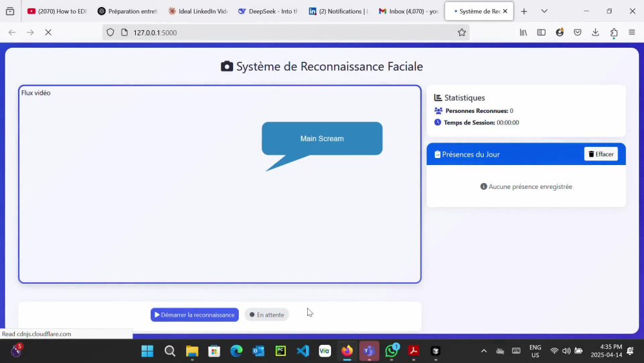Screen dimensions: 644x363
Task: Close the Système de Reconnaissance tab
Action: 505,11
